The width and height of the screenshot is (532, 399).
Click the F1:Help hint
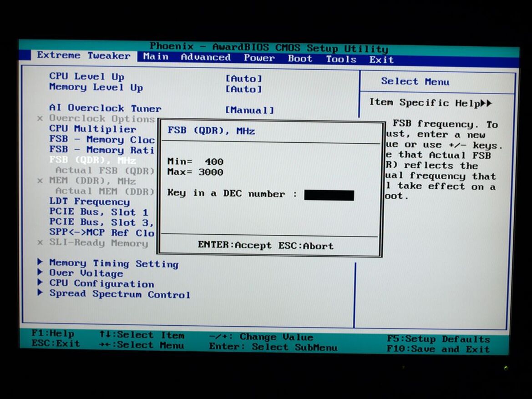[x=53, y=333]
